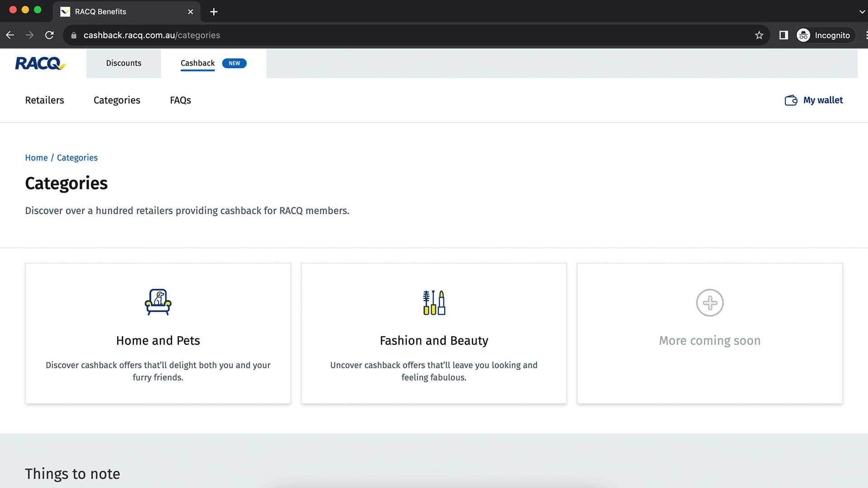Open the Retailers menu item
The image size is (868, 488).
(x=44, y=100)
